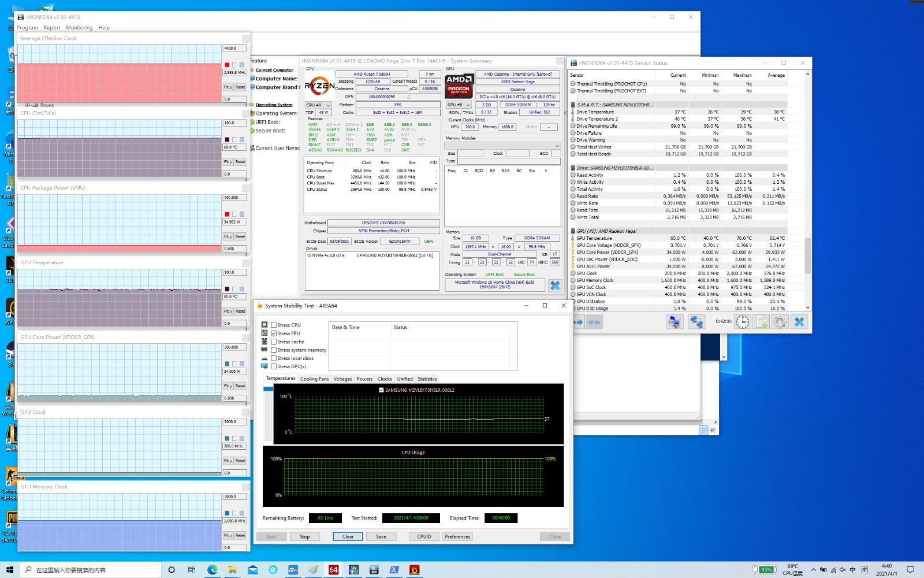Open the magnifier monitor icon in Sensor Status

(674, 322)
